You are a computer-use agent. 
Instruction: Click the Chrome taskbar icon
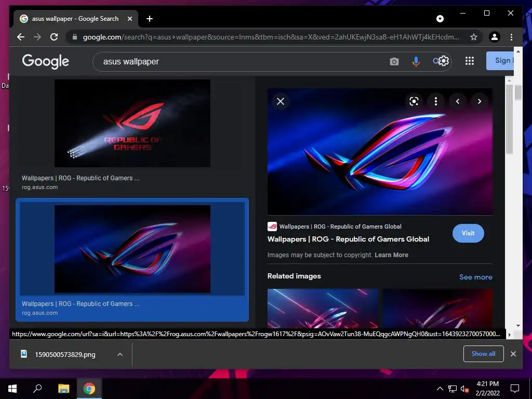tap(89, 389)
